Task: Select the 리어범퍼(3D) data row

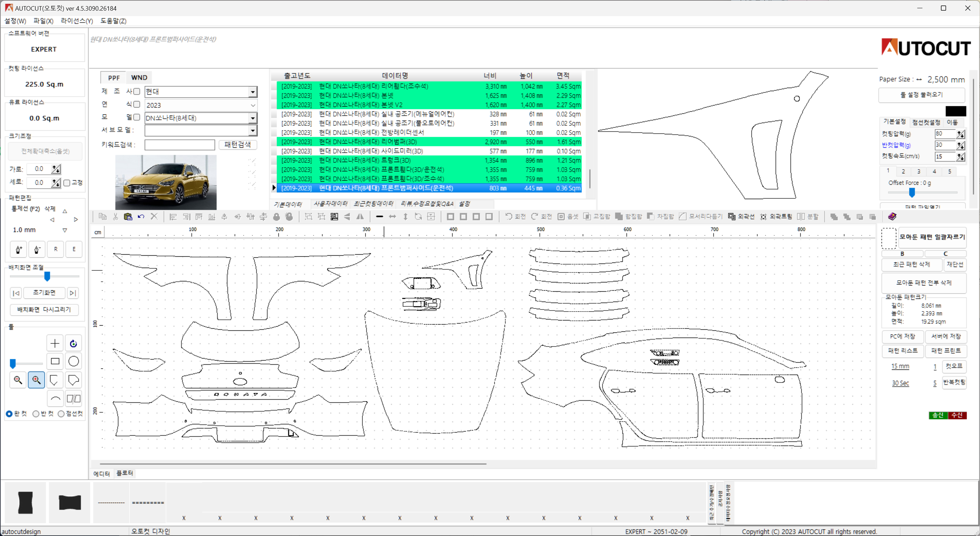Action: [x=429, y=142]
